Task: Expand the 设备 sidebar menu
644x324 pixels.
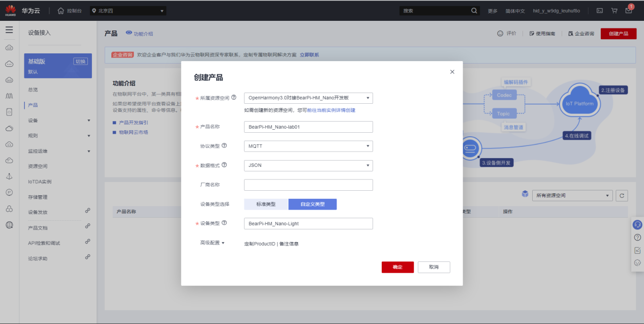Action: click(59, 121)
